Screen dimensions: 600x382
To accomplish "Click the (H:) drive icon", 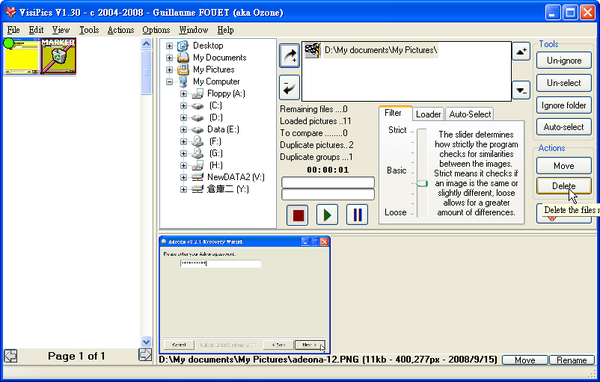I will coord(197,165).
